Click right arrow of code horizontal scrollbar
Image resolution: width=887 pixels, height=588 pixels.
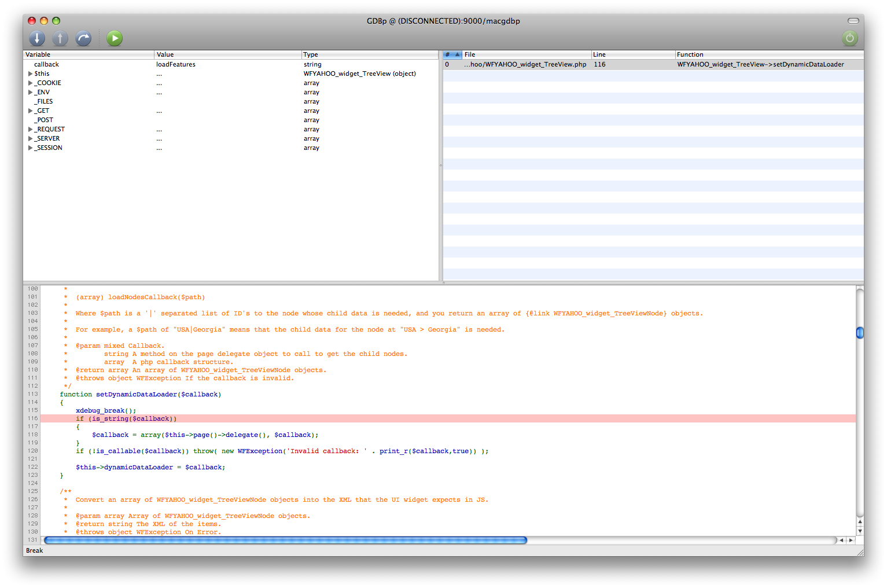[x=851, y=540]
